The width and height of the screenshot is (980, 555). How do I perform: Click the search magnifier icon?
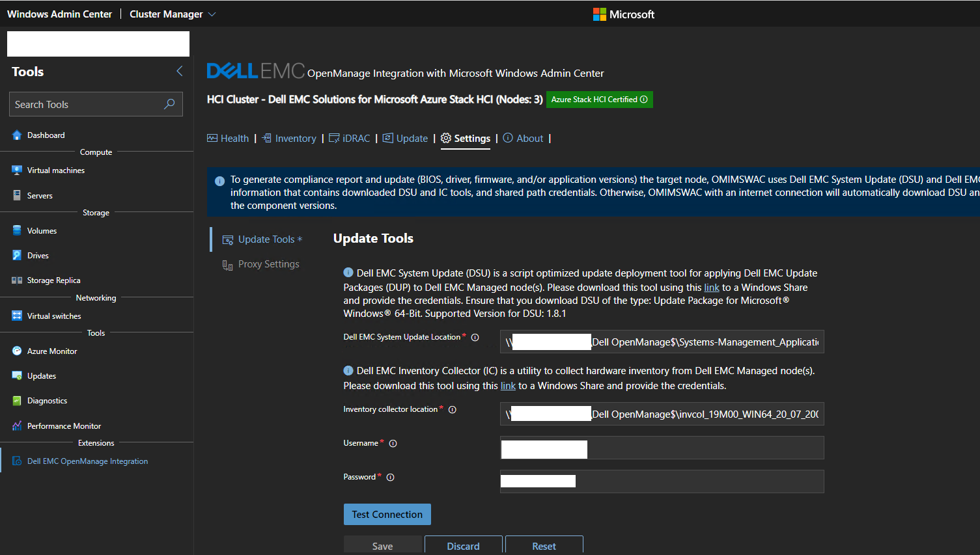pos(169,104)
